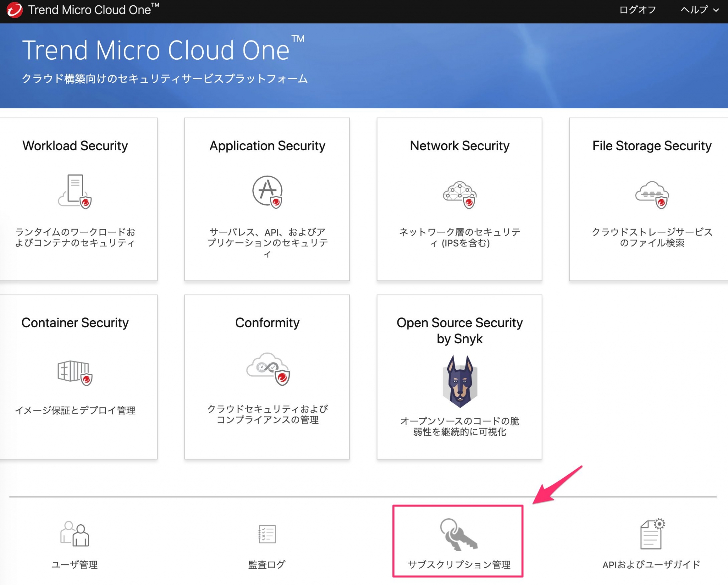The image size is (728, 585).
Task: Select the Network Security tile description text
Action: click(460, 237)
